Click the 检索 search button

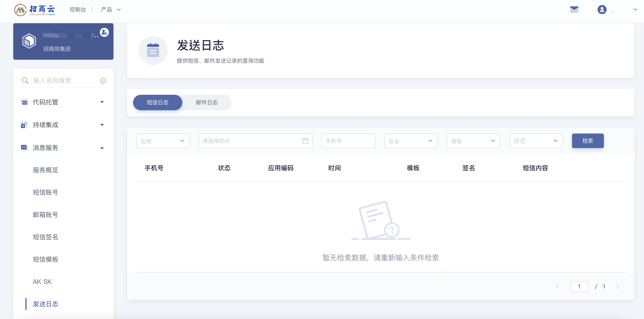pos(588,141)
